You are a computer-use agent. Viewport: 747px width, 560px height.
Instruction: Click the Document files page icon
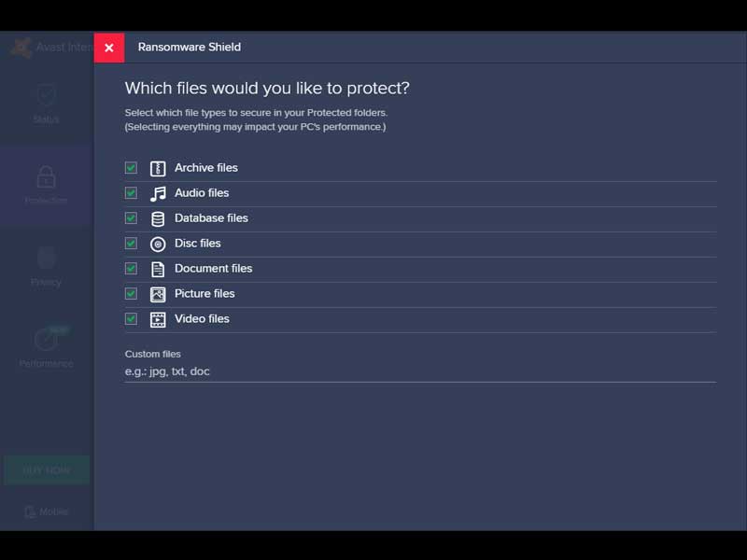[x=158, y=269]
